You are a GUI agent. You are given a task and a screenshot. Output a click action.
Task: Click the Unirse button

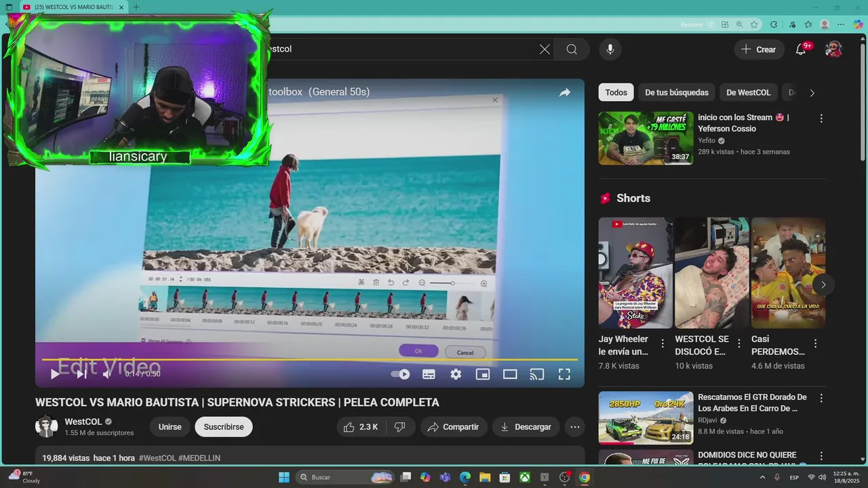coord(170,427)
